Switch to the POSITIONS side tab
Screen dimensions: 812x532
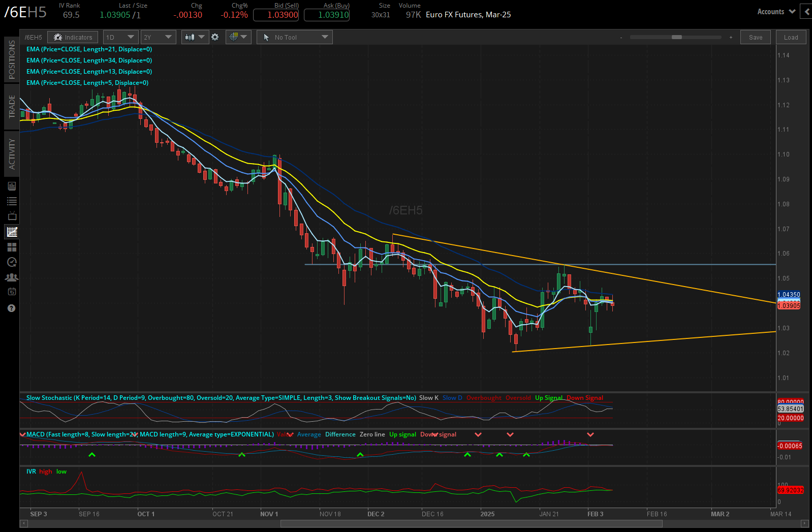click(12, 59)
